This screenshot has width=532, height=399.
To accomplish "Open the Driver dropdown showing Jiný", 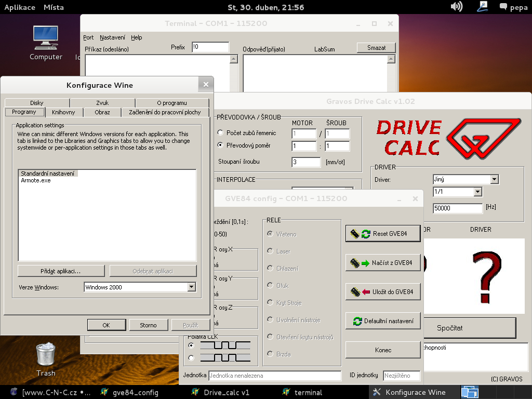I will (495, 179).
